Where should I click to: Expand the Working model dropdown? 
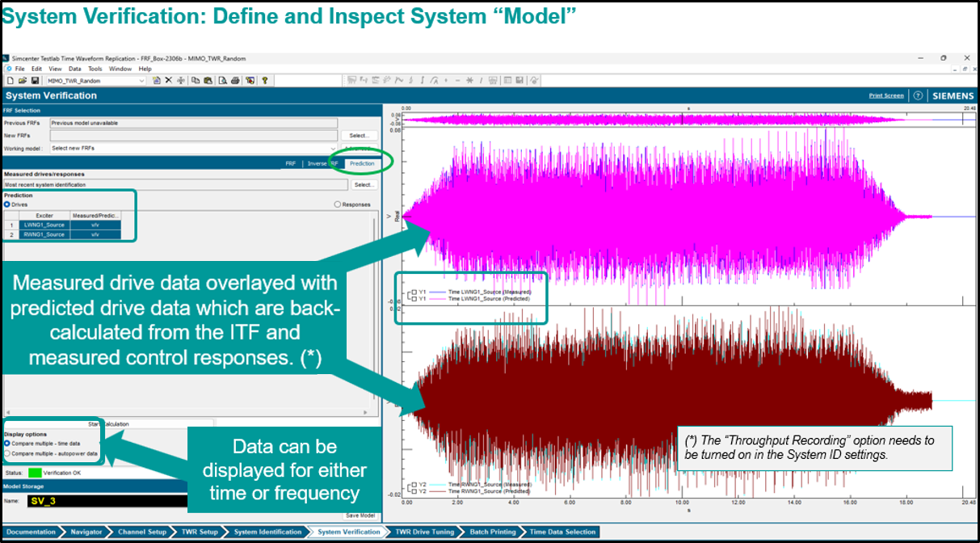click(334, 149)
